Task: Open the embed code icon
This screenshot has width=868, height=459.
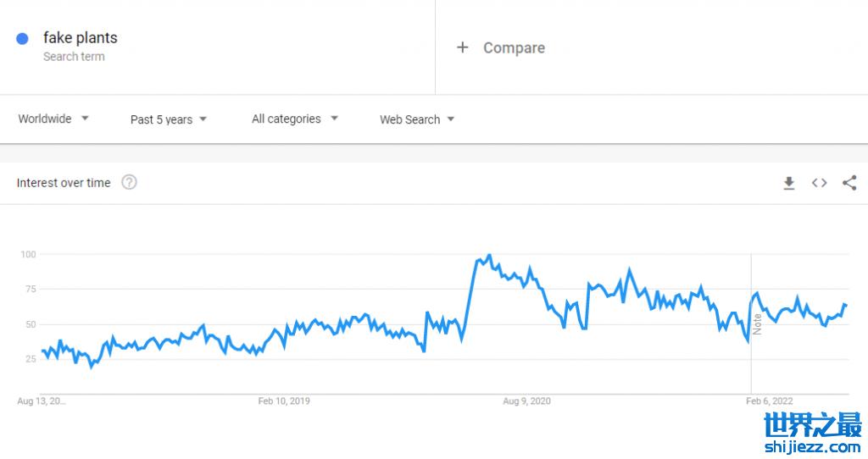Action: (x=819, y=183)
